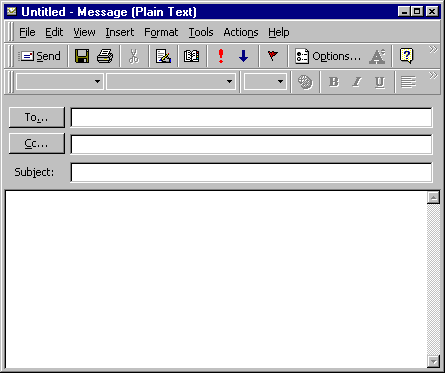
Task: Open the File menu
Action: pos(27,32)
